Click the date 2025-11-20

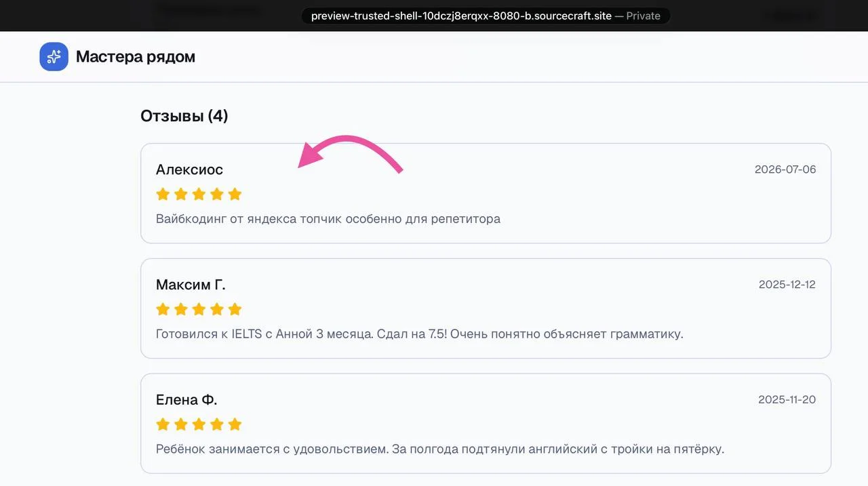787,400
